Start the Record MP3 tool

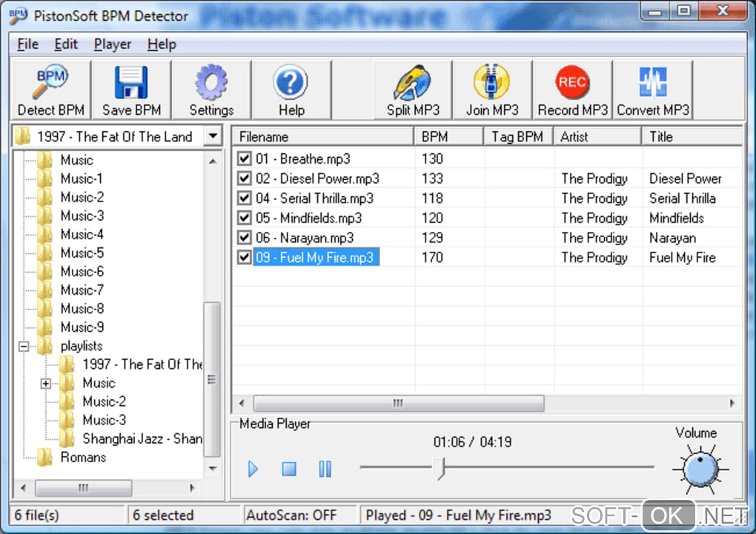[572, 90]
